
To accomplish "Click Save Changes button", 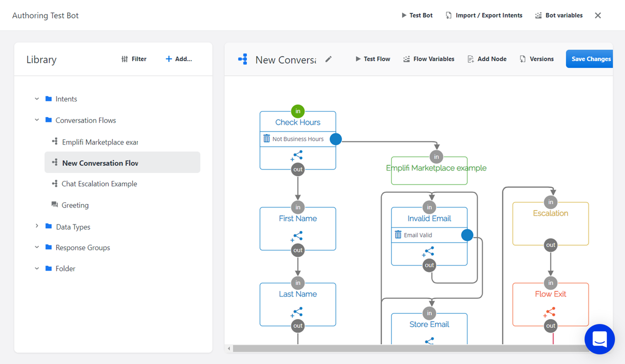I will click(x=590, y=59).
